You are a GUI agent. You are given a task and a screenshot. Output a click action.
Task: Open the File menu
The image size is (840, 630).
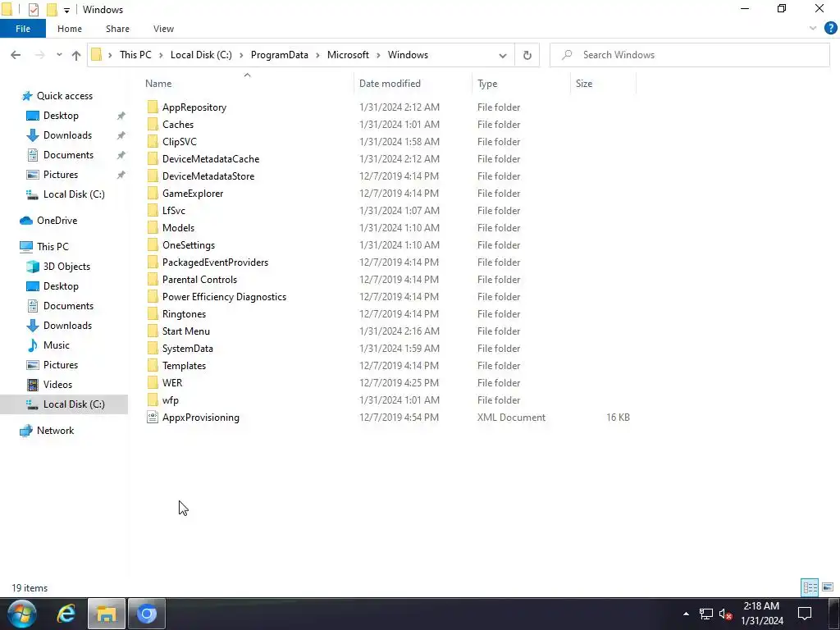coord(23,29)
